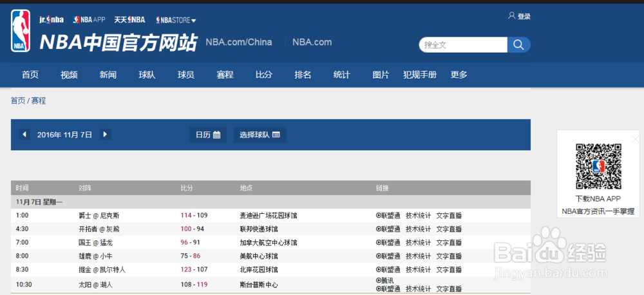Screen dimensions: 644x295
Task: Open 文字直播 for 雄鹿 @ 小牛
Action: 449,256
